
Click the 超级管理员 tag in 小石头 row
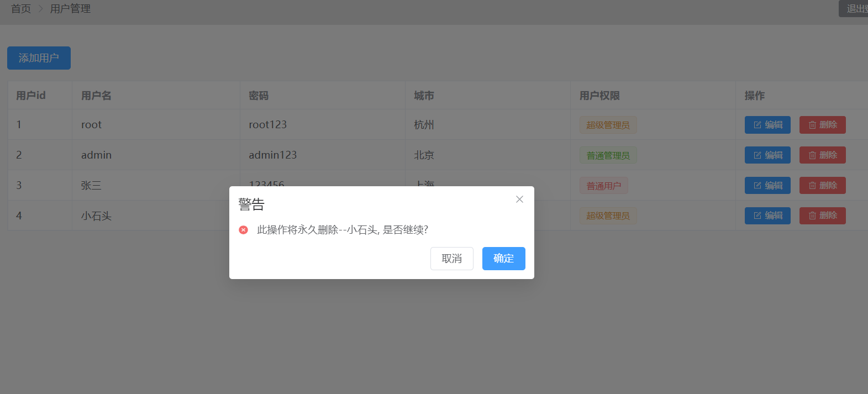pyautogui.click(x=608, y=216)
